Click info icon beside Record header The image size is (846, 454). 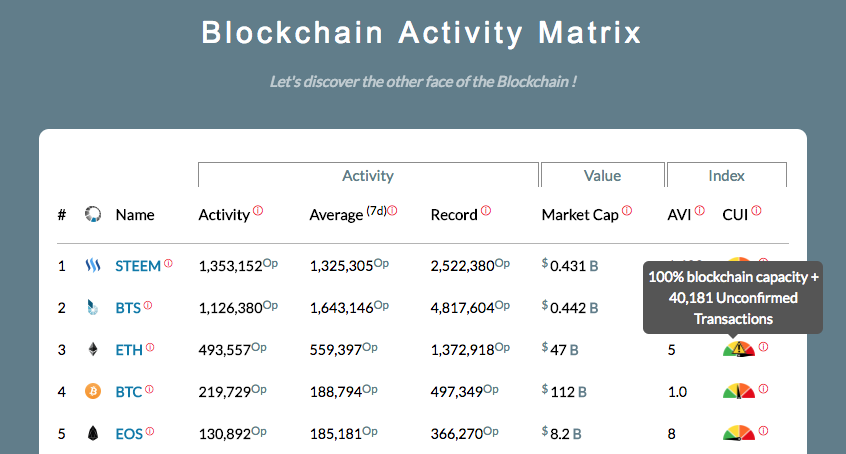[486, 211]
